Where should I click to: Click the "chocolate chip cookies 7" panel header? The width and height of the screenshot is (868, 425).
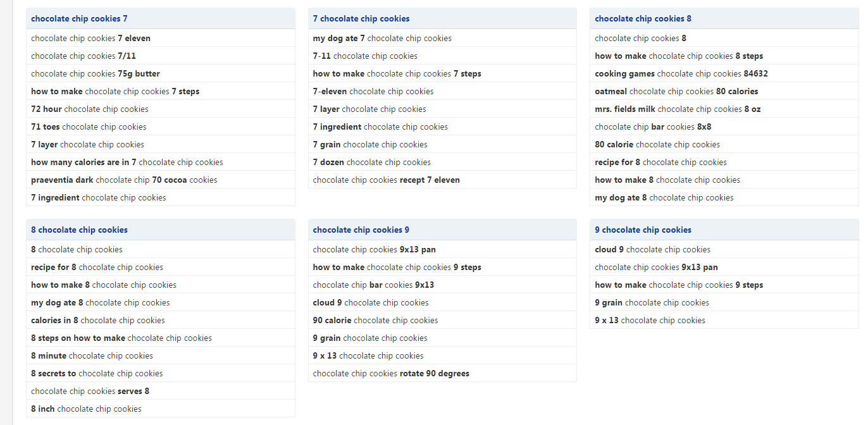point(79,19)
